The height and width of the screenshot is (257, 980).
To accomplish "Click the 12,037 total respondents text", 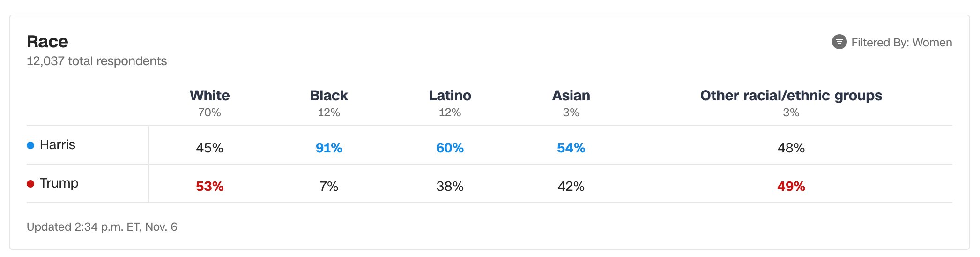I will pyautogui.click(x=97, y=61).
